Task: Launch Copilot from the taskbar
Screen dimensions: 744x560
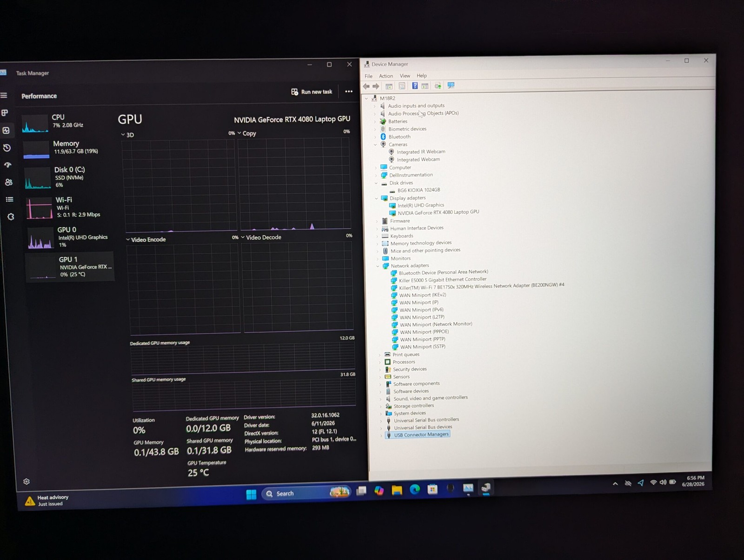Action: (379, 490)
